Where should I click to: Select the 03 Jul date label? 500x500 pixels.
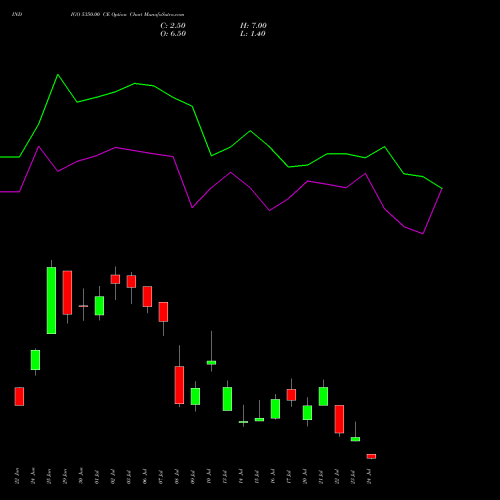(129, 476)
